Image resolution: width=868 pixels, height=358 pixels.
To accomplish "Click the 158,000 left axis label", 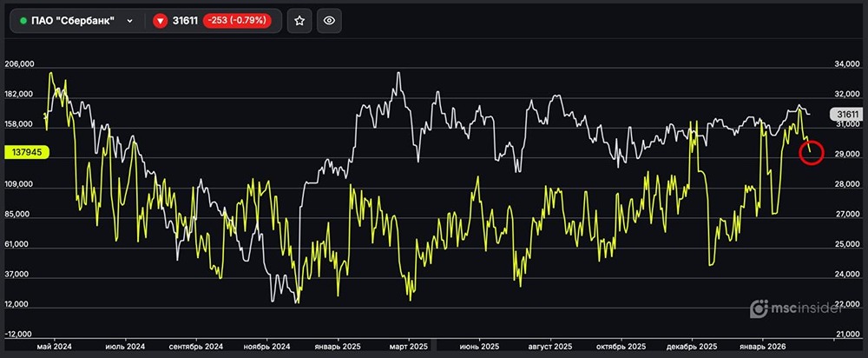I will pyautogui.click(x=19, y=124).
